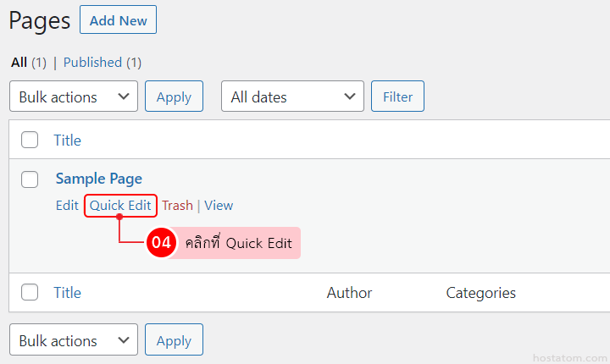Open the Sample Page title link
Image resolution: width=610 pixels, height=364 pixels.
[x=98, y=179]
